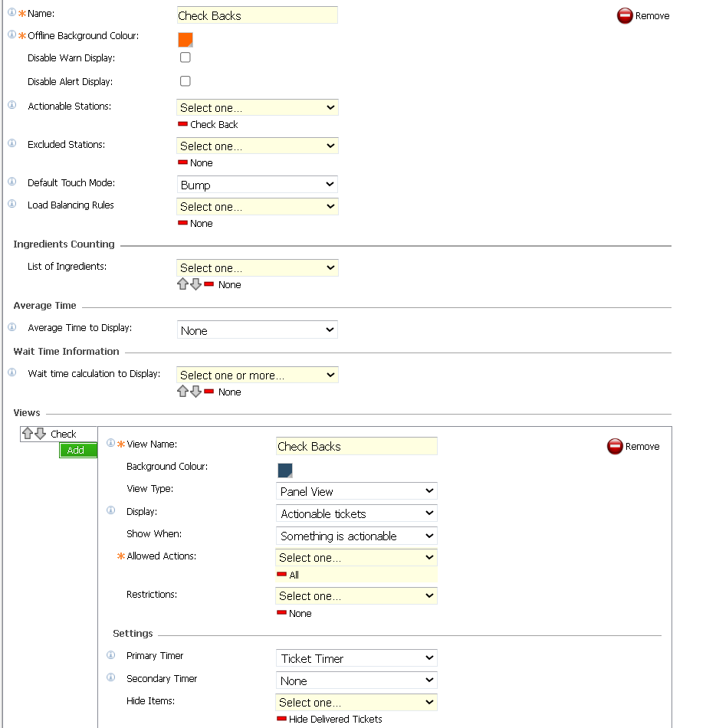Screen dimensions: 706x728
Task: Enable Disable Warn Display checkbox
Action: [185, 57]
